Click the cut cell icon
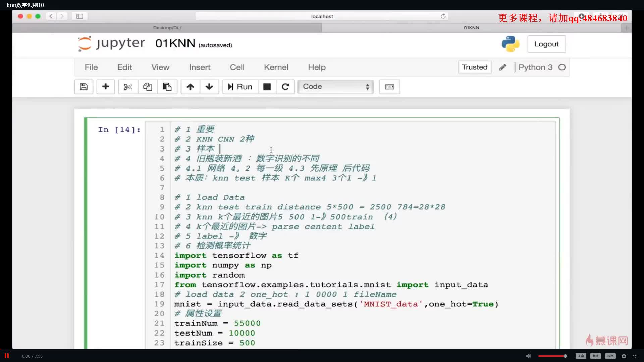644x362 pixels. 128,86
